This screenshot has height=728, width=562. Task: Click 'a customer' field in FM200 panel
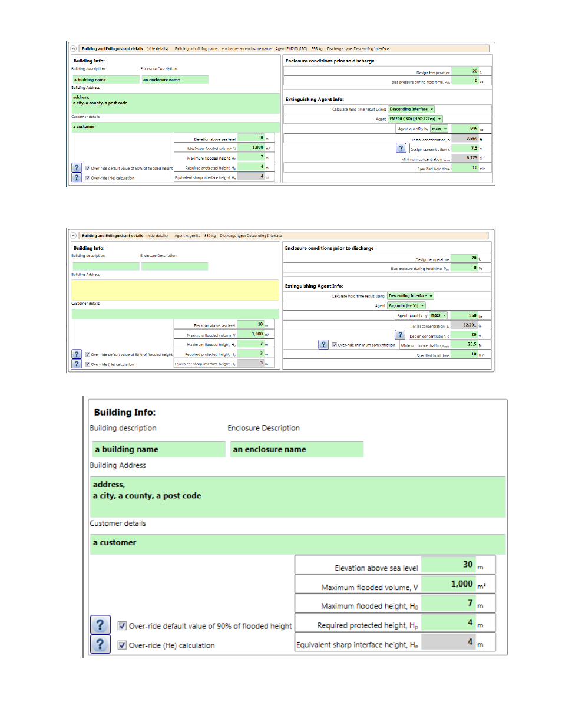(x=176, y=127)
